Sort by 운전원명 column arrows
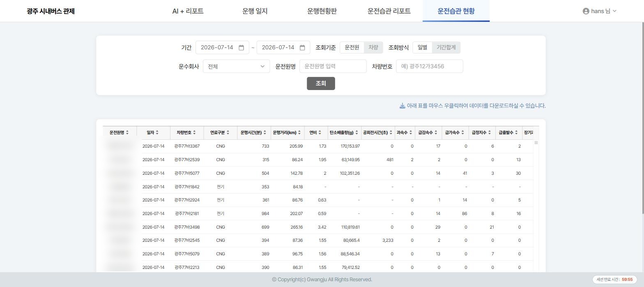 click(x=127, y=132)
